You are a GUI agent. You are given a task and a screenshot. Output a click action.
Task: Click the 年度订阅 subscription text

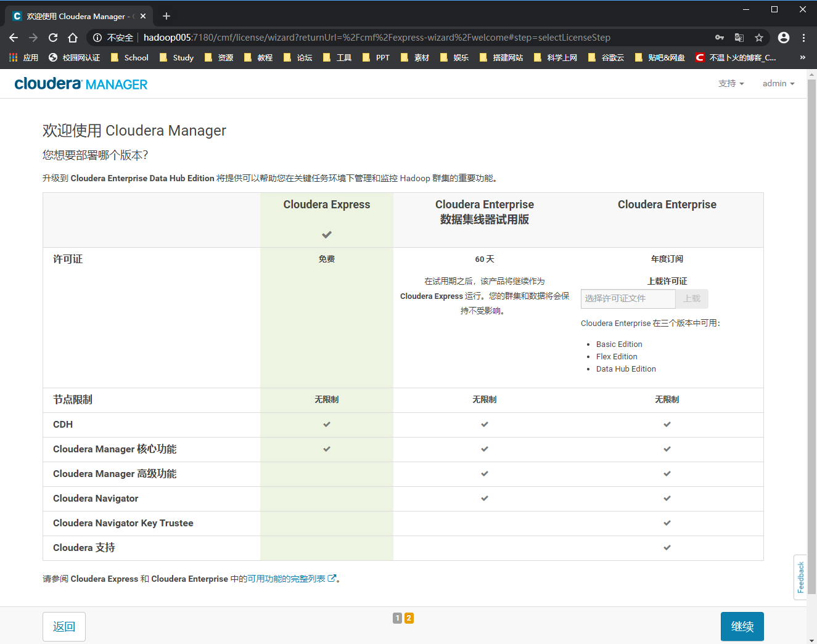click(x=667, y=259)
